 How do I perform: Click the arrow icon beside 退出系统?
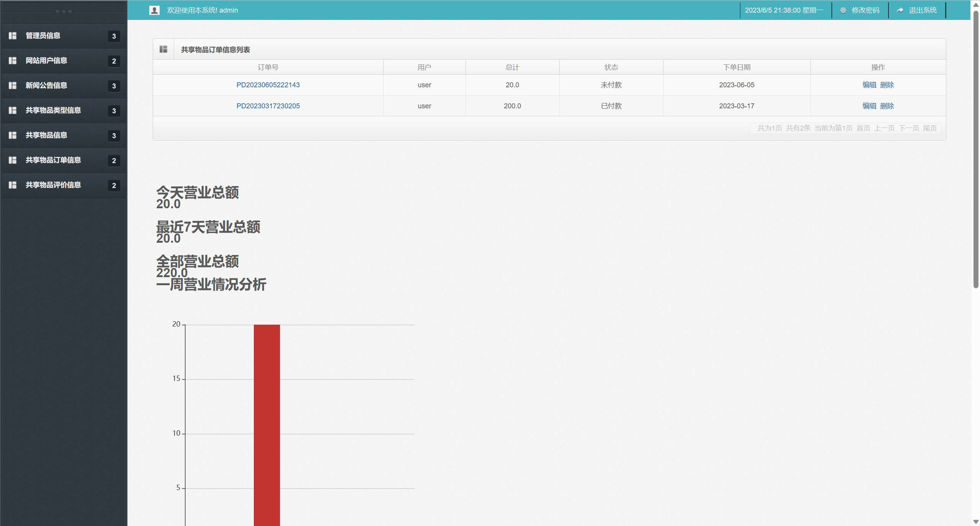pyautogui.click(x=900, y=10)
